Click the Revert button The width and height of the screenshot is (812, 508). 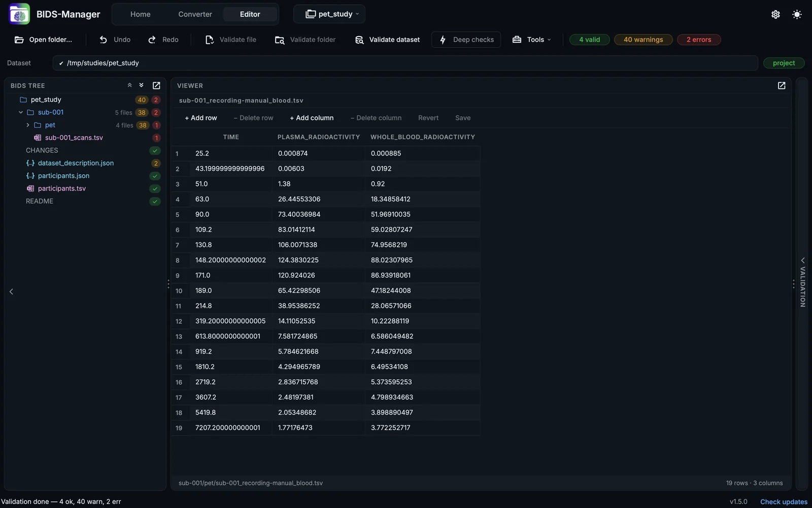coord(428,118)
